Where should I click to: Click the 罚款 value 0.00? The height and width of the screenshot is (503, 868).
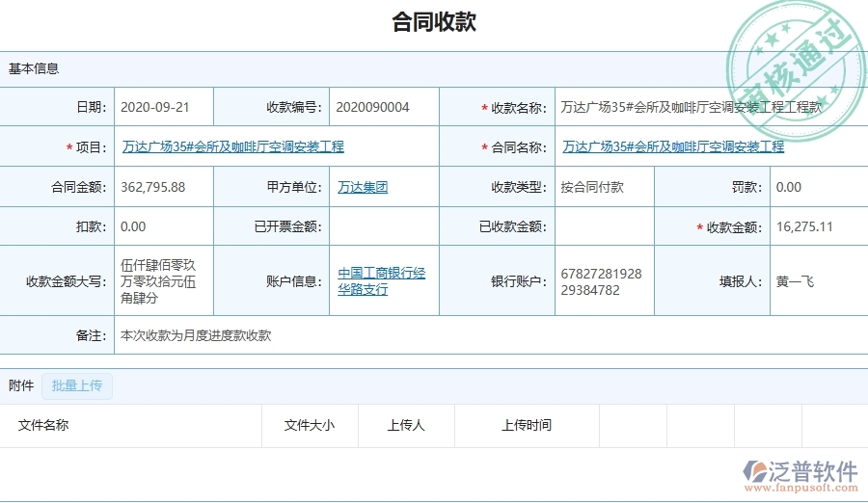pyautogui.click(x=788, y=187)
